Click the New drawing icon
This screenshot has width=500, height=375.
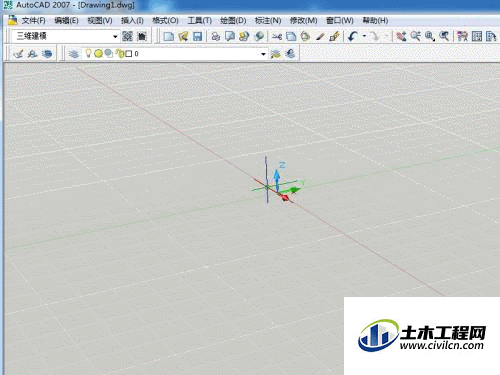[x=169, y=36]
